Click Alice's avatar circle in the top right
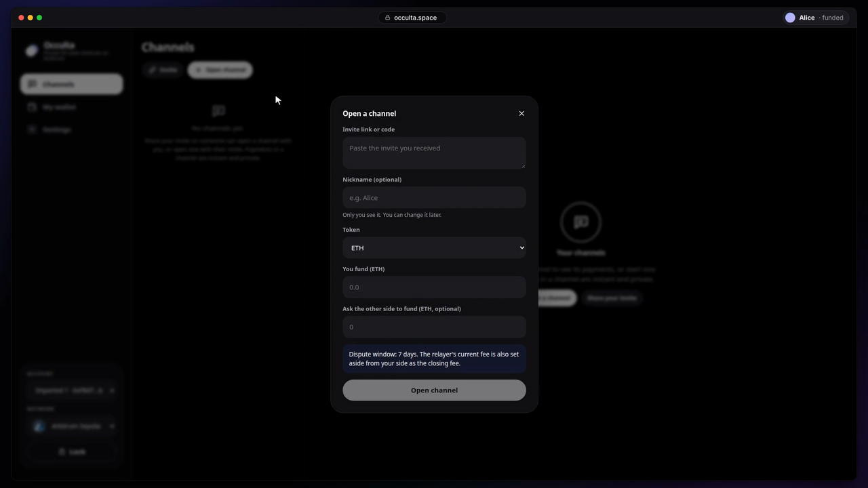 (x=790, y=18)
